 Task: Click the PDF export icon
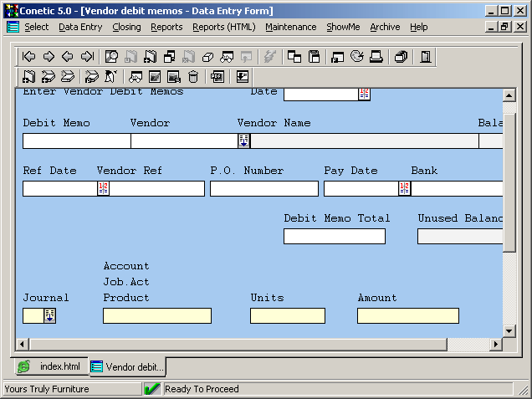217,77
